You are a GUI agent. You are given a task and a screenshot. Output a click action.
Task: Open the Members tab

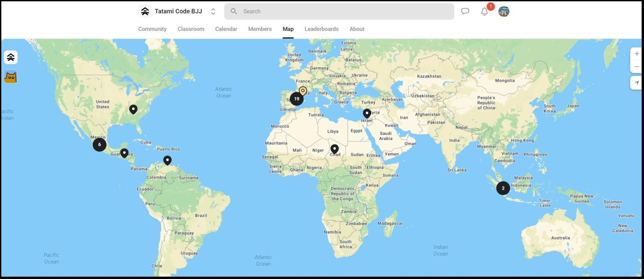point(260,29)
